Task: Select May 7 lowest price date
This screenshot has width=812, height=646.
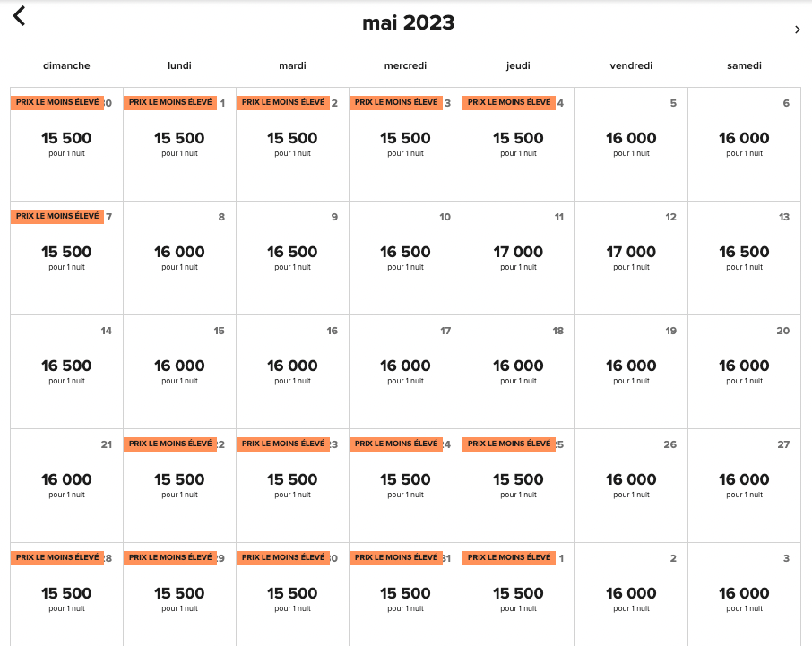Action: [x=66, y=257]
